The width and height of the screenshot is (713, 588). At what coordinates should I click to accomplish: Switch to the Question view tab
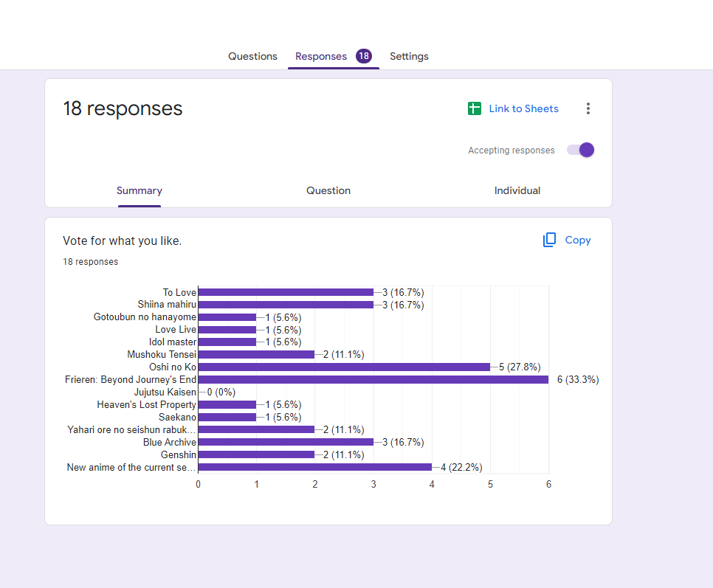point(328,190)
